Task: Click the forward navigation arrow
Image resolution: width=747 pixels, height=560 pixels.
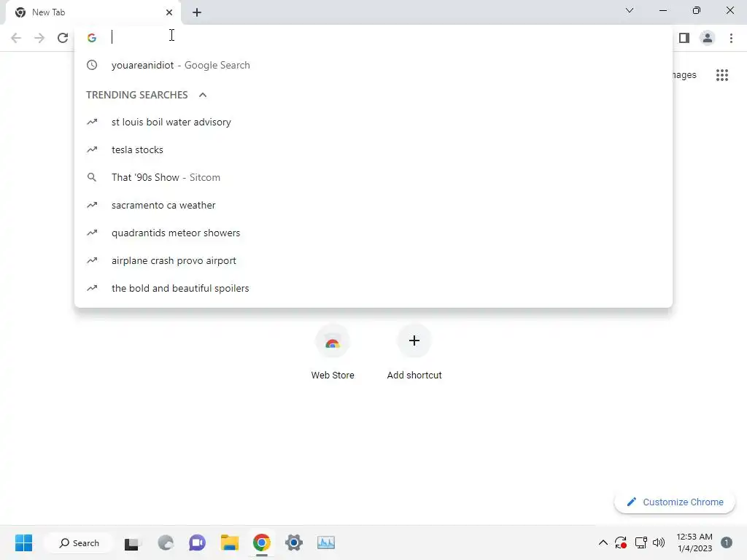Action: point(39,38)
